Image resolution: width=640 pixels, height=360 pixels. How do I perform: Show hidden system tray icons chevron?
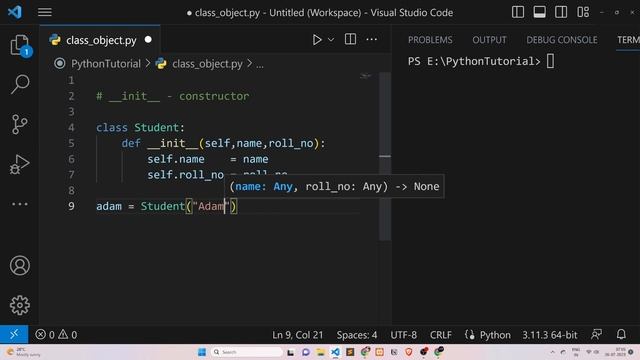pyautogui.click(x=552, y=352)
